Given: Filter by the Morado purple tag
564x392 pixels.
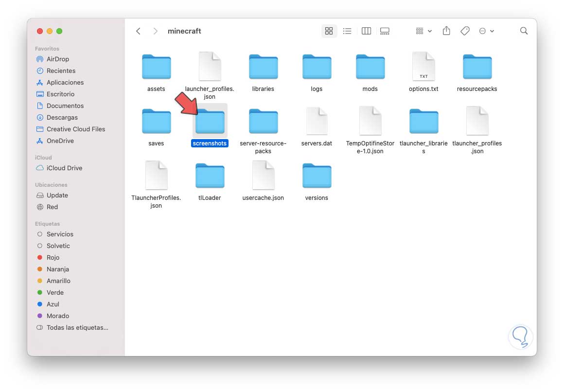Looking at the screenshot, I should (x=53, y=316).
